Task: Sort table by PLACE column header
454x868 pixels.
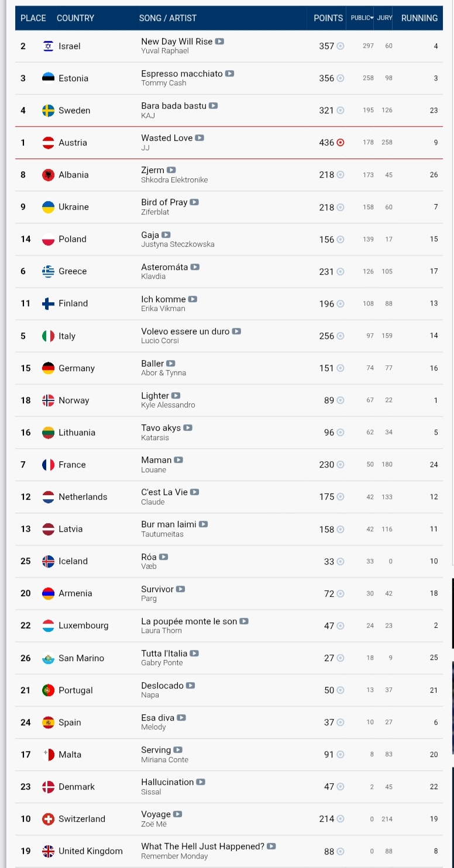Action: (x=33, y=18)
